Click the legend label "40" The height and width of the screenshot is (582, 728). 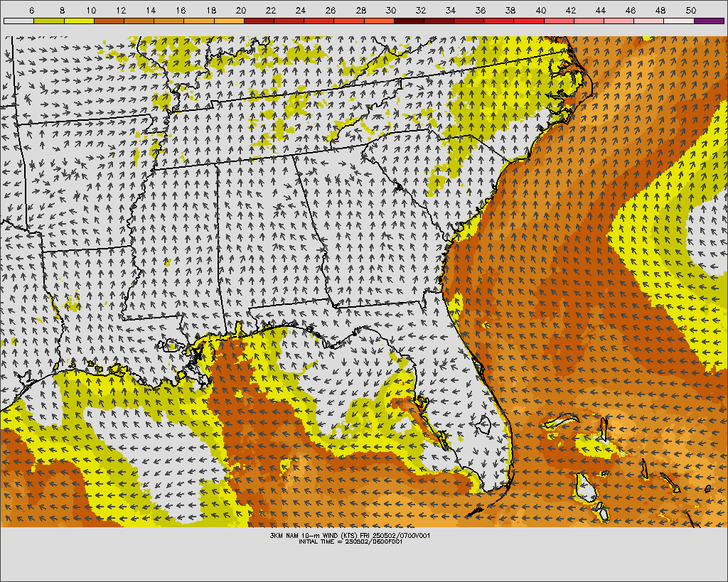[540, 10]
